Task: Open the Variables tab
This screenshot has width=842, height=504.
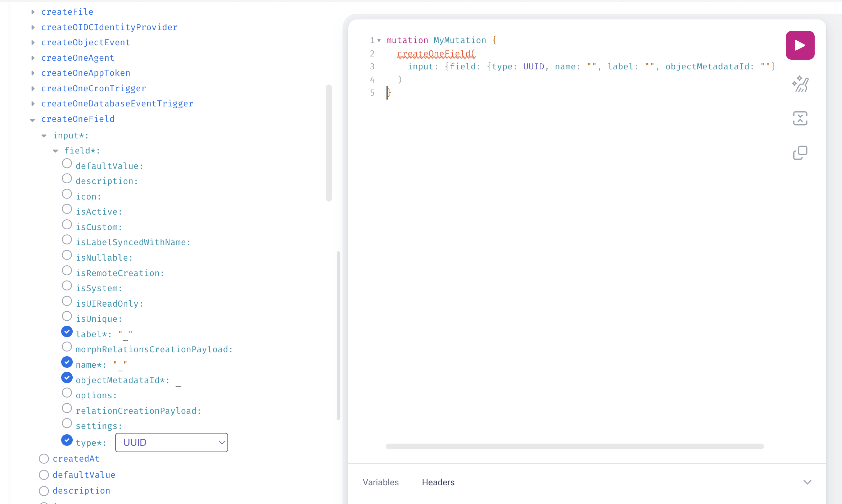Action: point(380,482)
